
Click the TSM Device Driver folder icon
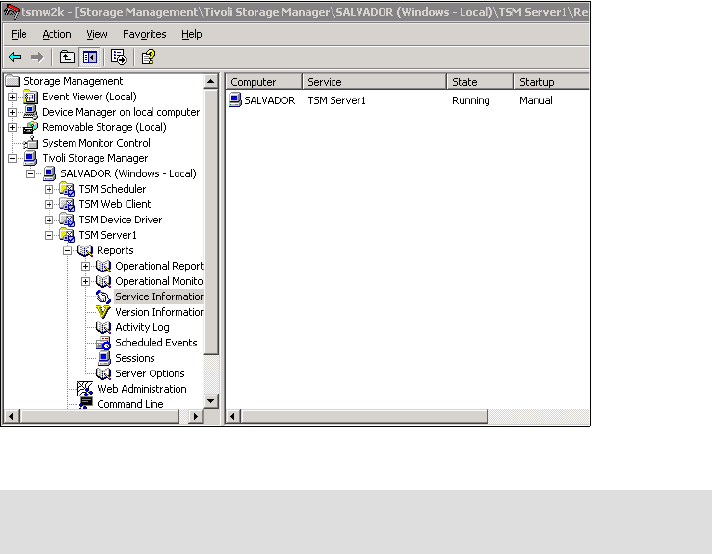[67, 220]
